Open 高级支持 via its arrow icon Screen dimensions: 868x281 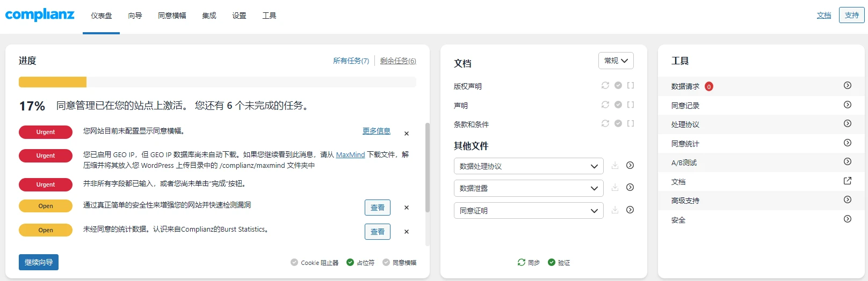[848, 199]
